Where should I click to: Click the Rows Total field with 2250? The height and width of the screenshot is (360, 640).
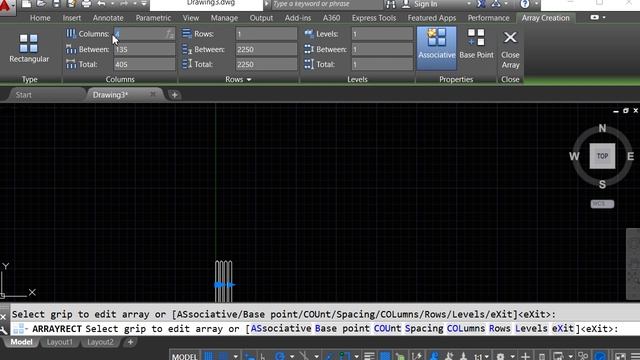(266, 64)
